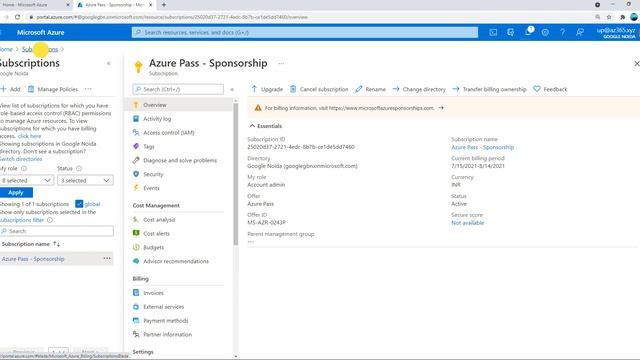
Task: Click Cancel subscription
Action: coord(319,89)
